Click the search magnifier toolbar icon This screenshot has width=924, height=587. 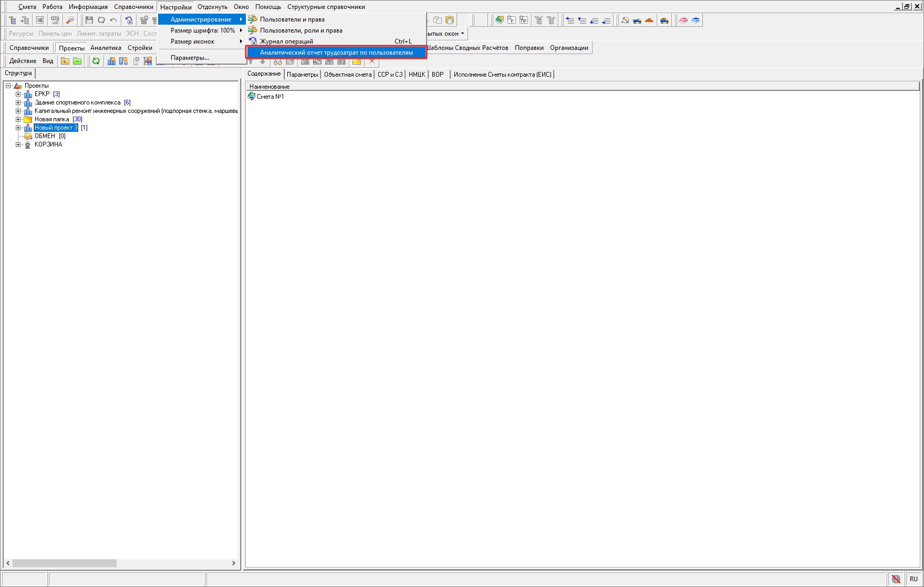(70, 20)
